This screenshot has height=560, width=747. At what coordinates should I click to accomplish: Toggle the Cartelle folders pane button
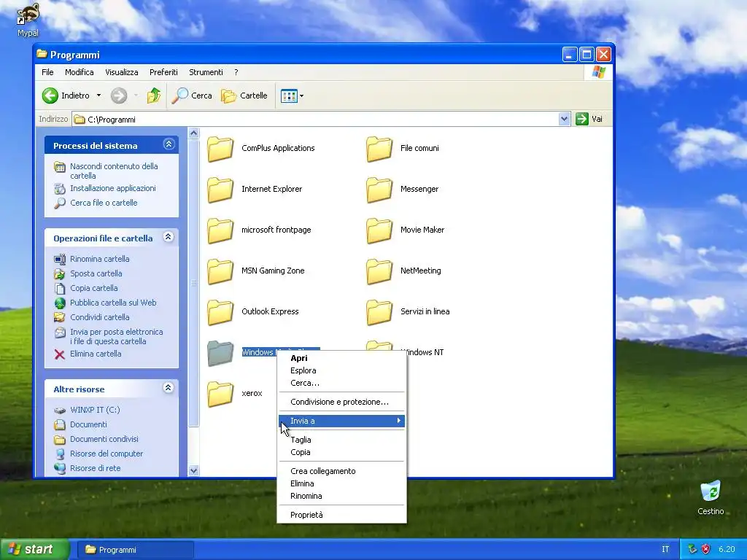244,96
